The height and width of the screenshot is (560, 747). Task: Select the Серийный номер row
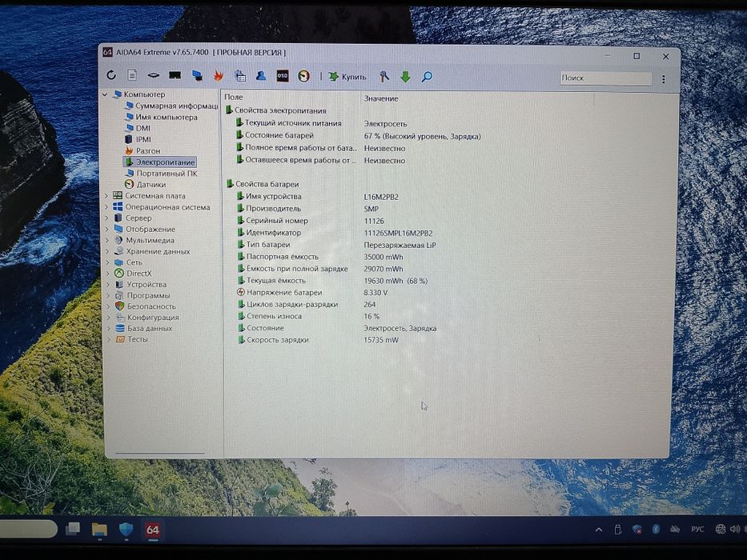click(273, 221)
